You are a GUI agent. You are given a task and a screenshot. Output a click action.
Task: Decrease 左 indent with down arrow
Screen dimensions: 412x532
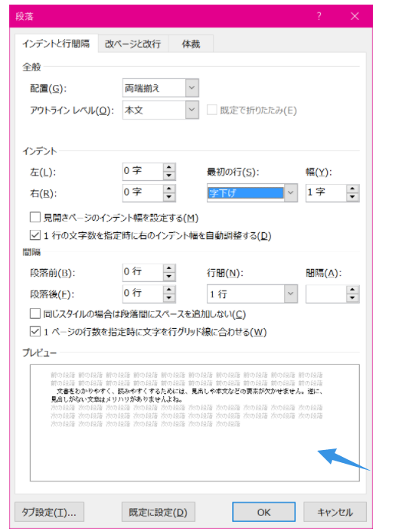coord(169,176)
